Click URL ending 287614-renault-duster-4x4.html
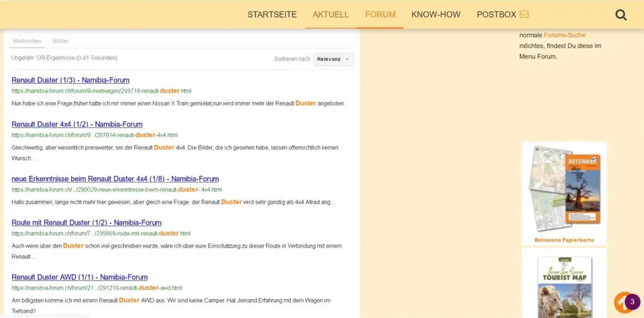Screen dimensions: 644x318 tap(95, 135)
